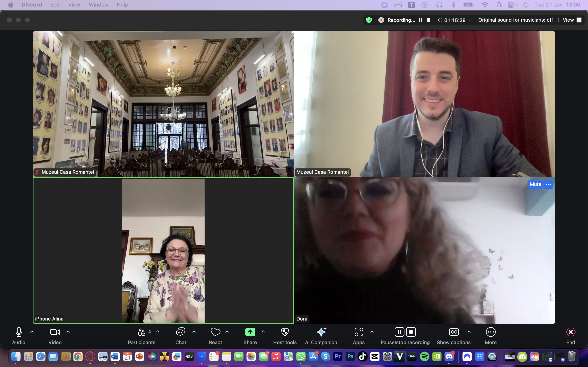The height and width of the screenshot is (367, 588).
Task: Pause the recording from the top bar
Action: click(x=421, y=20)
